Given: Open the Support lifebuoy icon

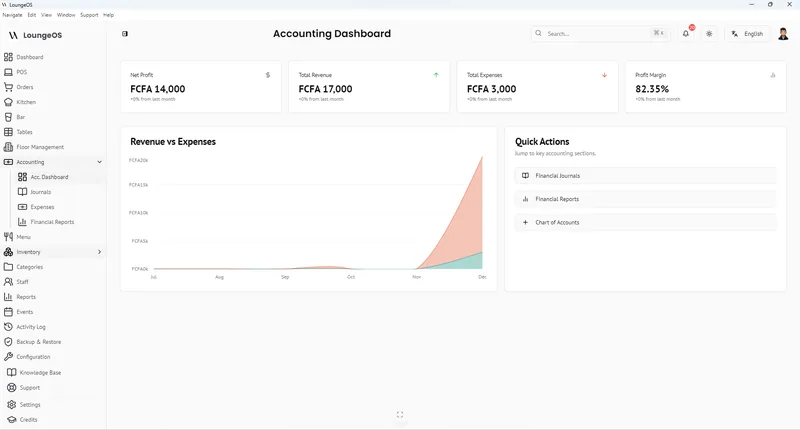Looking at the screenshot, I should pyautogui.click(x=12, y=388).
